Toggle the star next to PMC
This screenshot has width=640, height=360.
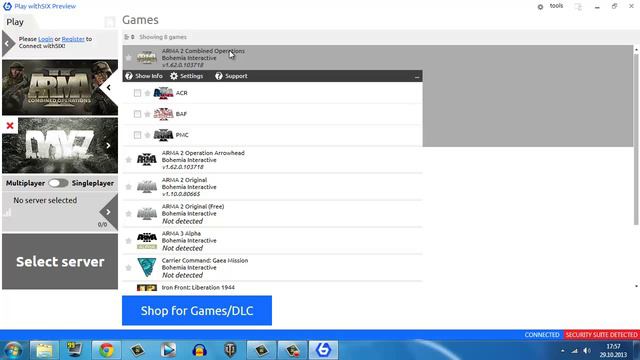[147, 135]
